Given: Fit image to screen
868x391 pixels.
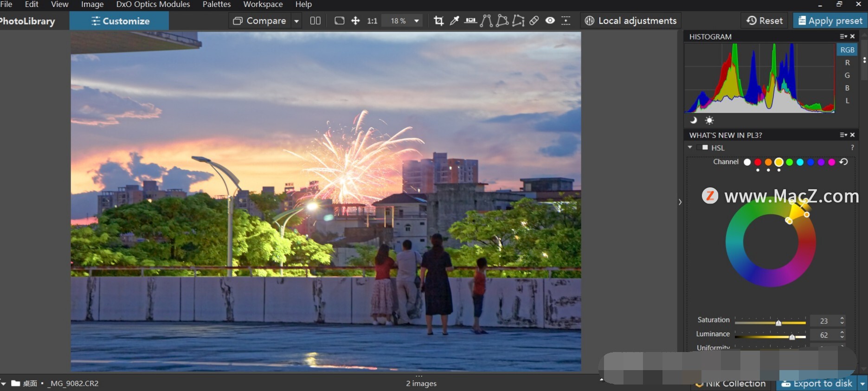Looking at the screenshot, I should tap(340, 21).
